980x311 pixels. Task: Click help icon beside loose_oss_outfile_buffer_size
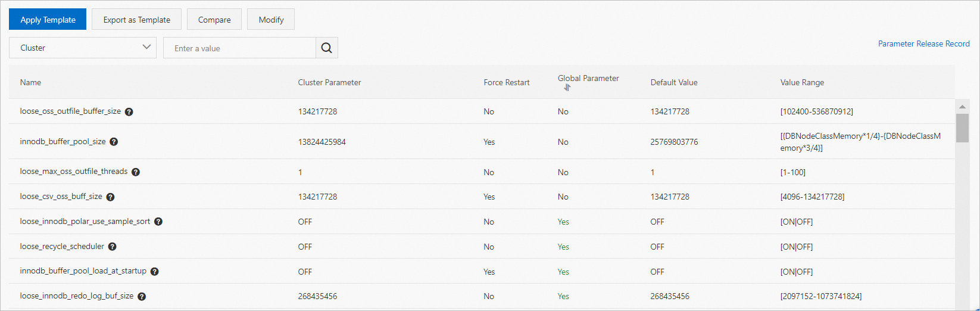coord(129,112)
